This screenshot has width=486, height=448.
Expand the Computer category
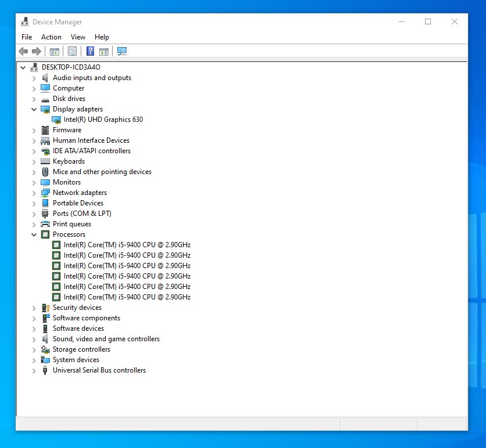point(34,89)
